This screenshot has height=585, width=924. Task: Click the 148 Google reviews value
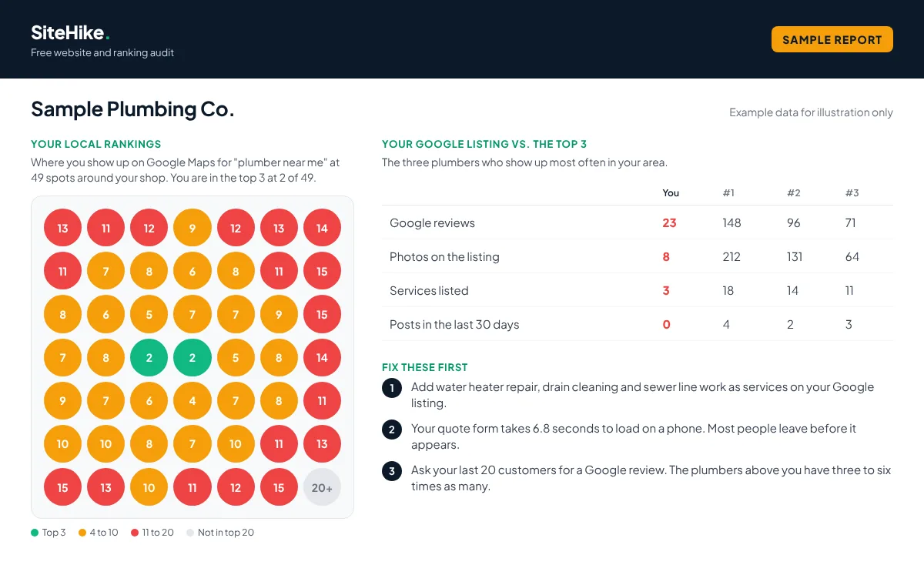coord(731,223)
